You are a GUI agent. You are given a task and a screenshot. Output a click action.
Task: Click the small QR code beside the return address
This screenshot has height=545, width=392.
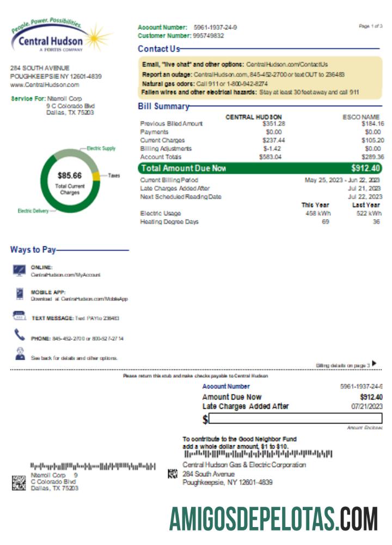[173, 474]
